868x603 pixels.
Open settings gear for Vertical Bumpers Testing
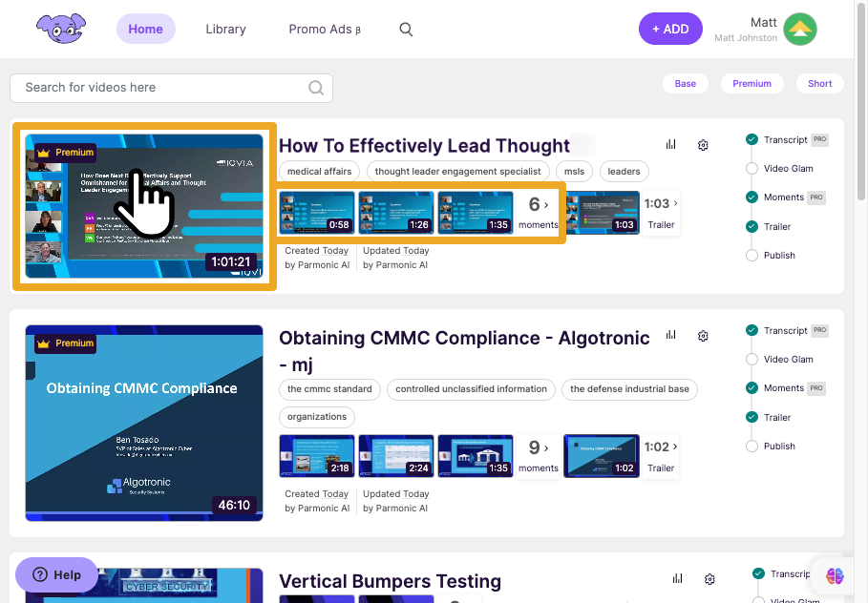[709, 579]
